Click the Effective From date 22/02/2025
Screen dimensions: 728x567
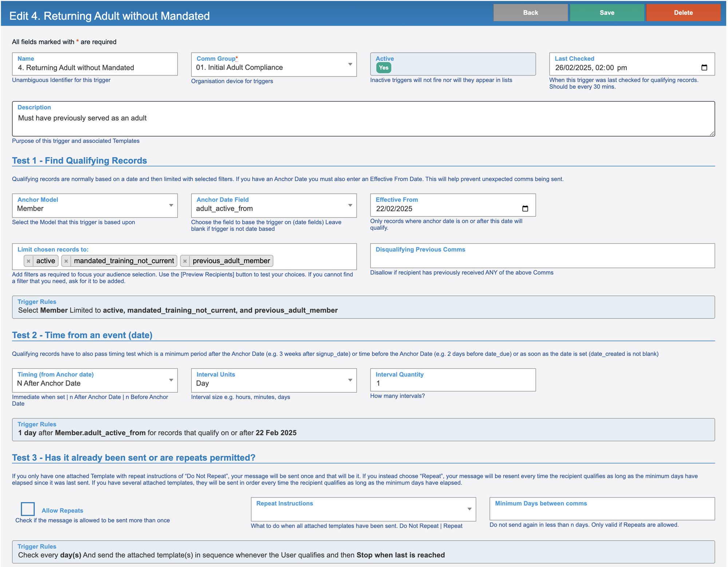[x=394, y=209]
